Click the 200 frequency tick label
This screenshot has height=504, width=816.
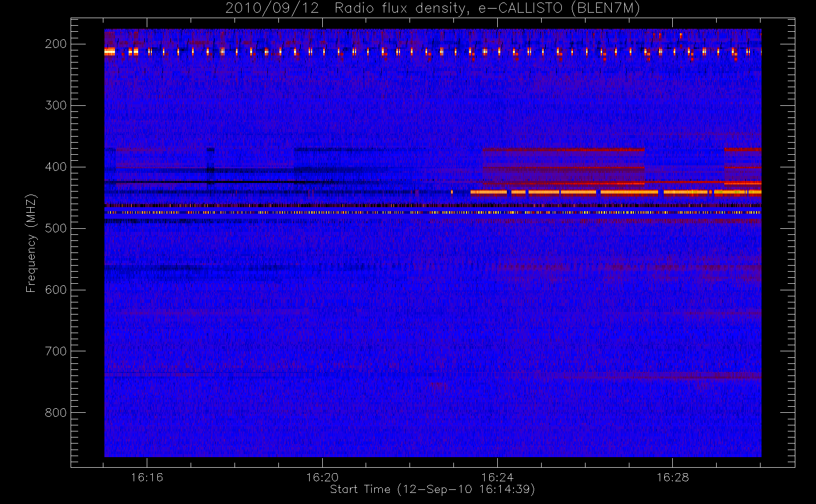[x=56, y=44]
